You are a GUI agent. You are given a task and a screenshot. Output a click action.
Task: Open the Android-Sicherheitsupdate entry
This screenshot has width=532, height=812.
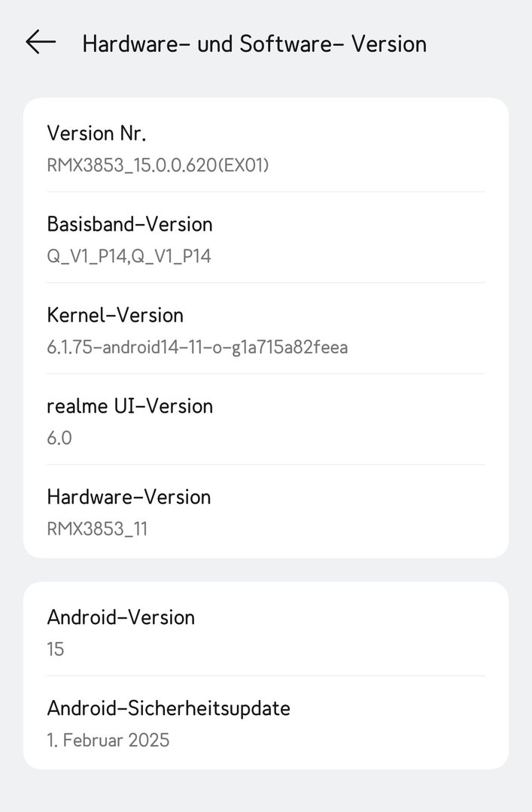[169, 708]
